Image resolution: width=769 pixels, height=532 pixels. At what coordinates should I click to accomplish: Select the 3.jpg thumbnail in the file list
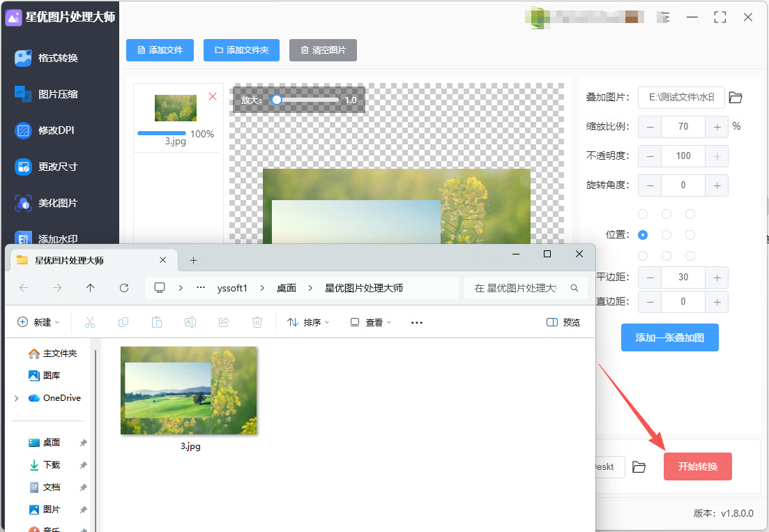(x=176, y=108)
